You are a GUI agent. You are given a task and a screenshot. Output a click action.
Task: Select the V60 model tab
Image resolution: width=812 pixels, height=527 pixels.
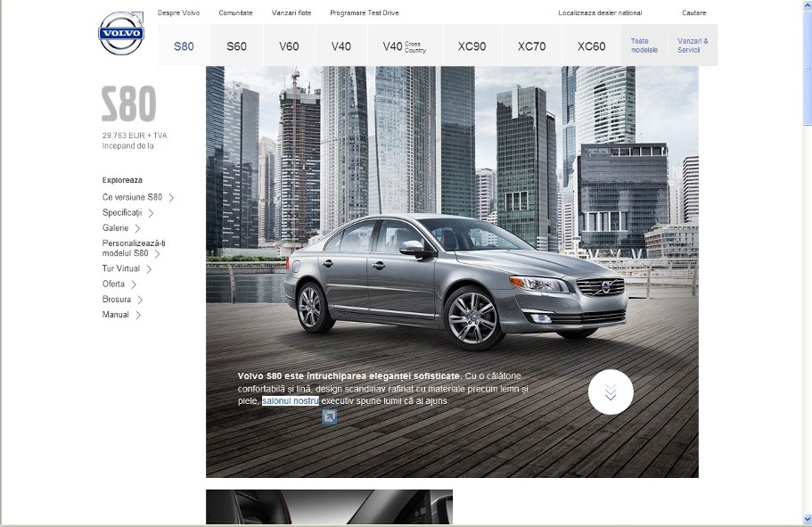pyautogui.click(x=289, y=46)
